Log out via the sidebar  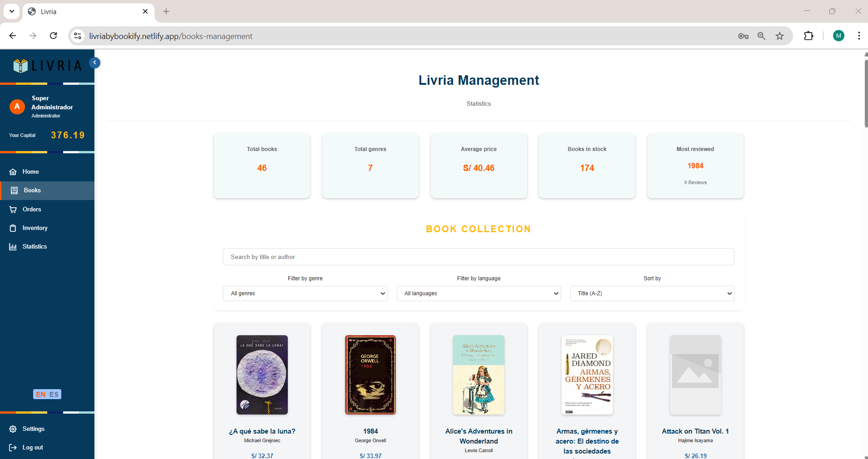[47, 447]
